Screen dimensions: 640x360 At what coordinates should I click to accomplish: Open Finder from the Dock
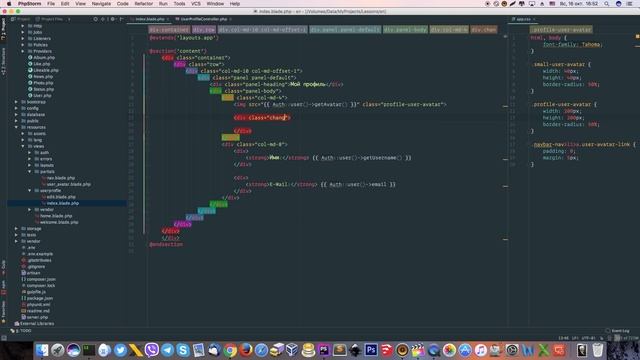tap(42, 350)
